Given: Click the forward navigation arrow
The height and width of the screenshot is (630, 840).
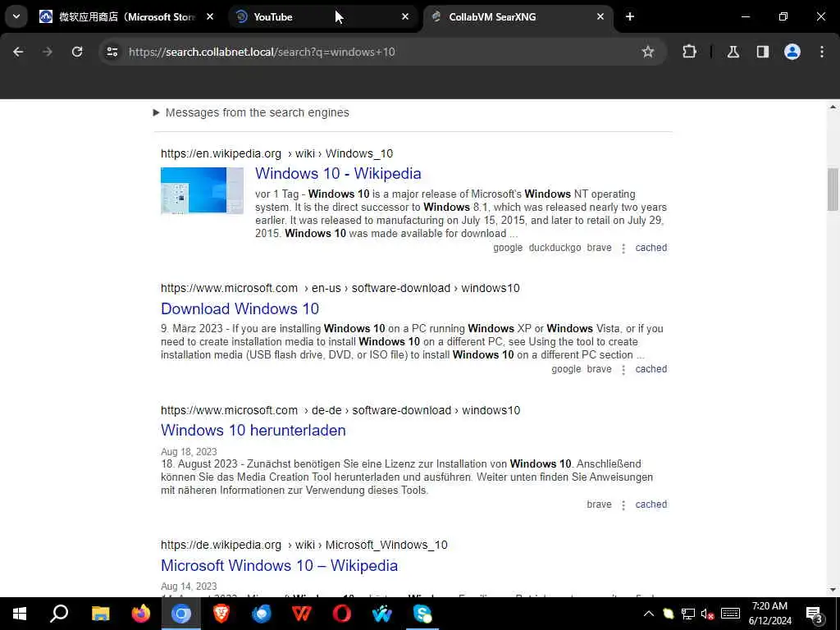Looking at the screenshot, I should [48, 52].
